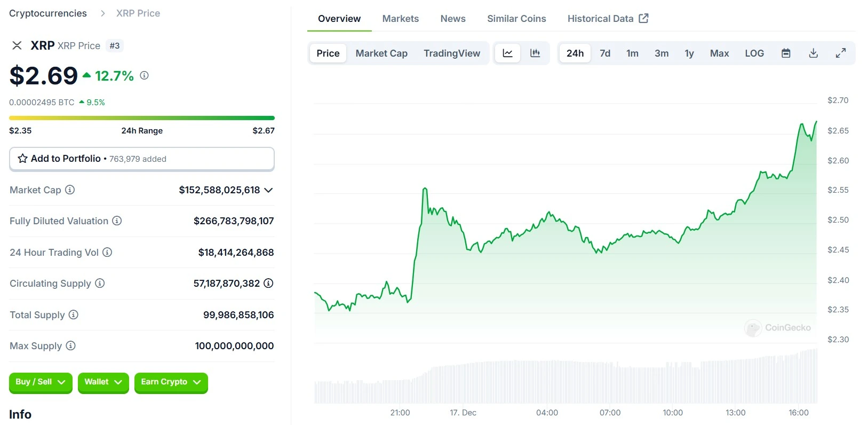Image resolution: width=868 pixels, height=425 pixels.
Task: Click Fully Diluted Valuation info icon
Action: pos(117,221)
